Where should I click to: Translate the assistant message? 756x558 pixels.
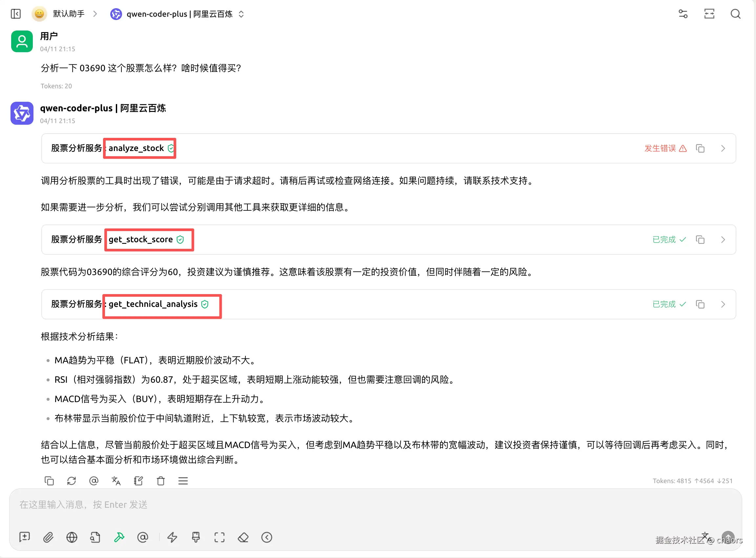[116, 481]
